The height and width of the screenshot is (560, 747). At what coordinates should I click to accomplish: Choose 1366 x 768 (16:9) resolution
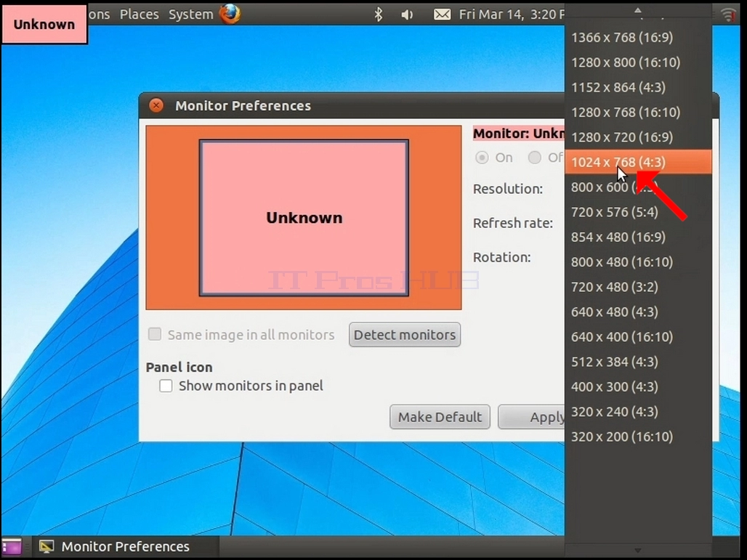638,38
